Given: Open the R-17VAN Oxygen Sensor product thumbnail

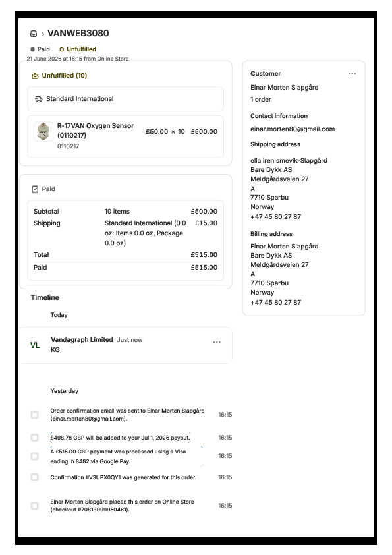Looking at the screenshot, I should (x=43, y=131).
